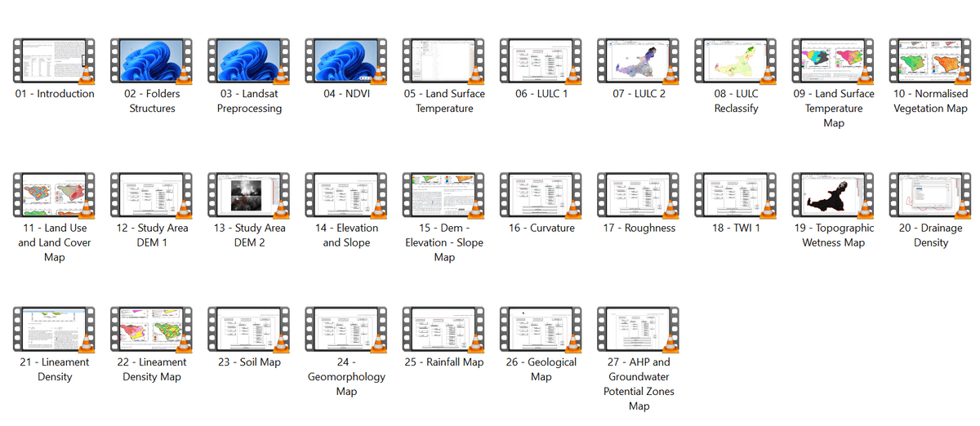Select 19 - Topographic Wetness Map video icon
Image resolution: width=980 pixels, height=426 pixels.
pos(833,196)
